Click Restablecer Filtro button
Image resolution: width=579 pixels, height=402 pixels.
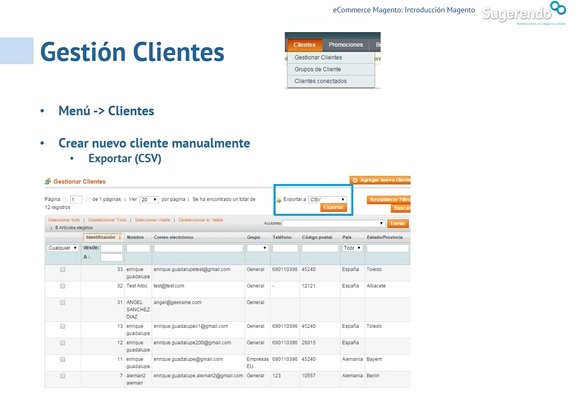[389, 200]
